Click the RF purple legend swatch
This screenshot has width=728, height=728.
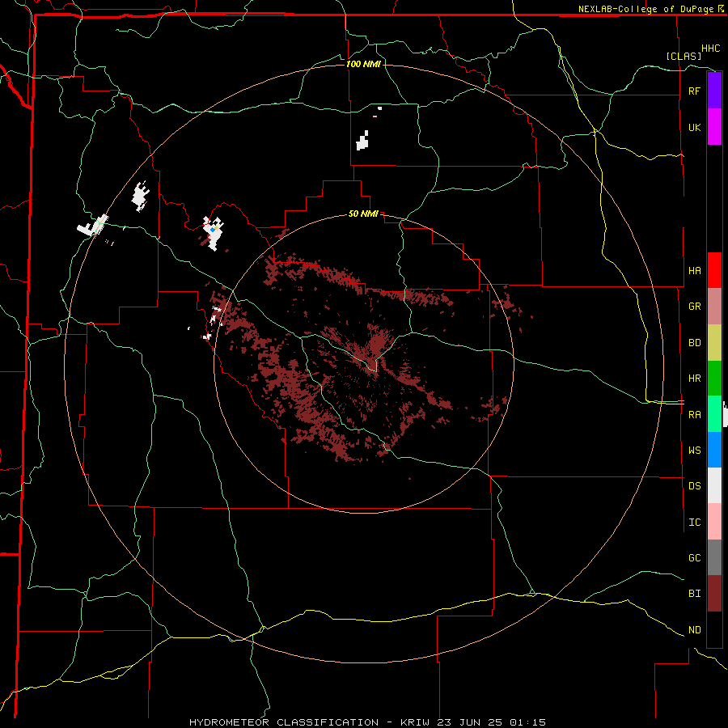(714, 91)
